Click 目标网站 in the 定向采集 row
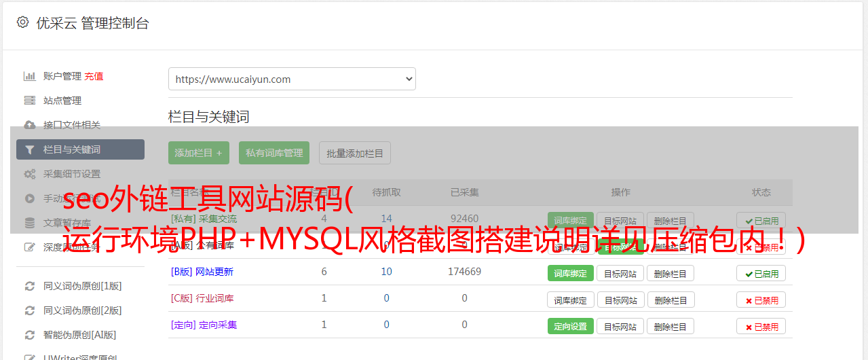This screenshot has height=360, width=868. point(620,326)
